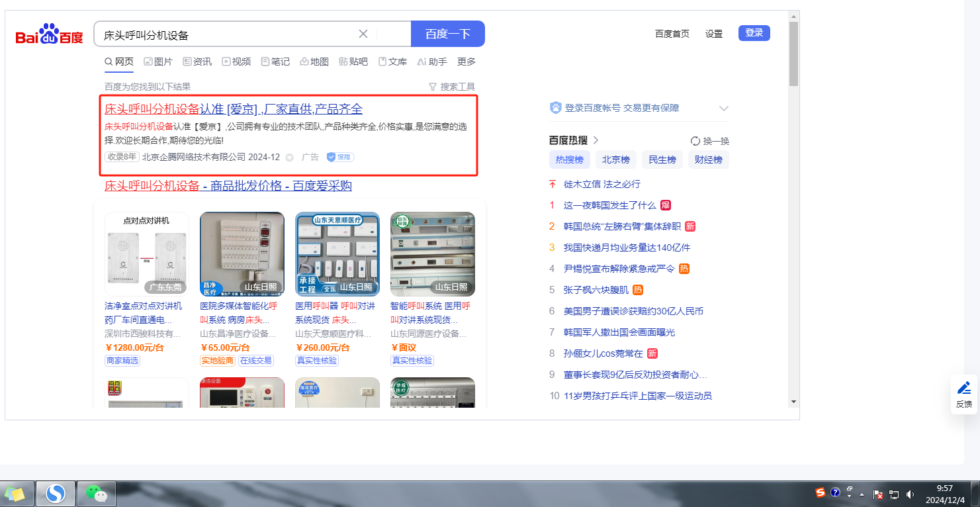The height and width of the screenshot is (507, 980).
Task: Open the 点对点对讲机 product thumbnail
Action: click(147, 254)
